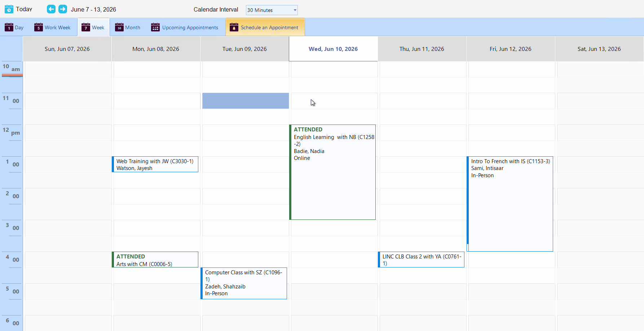Viewport: 644px width, 331px height.
Task: Click the Today button label
Action: [x=24, y=9]
